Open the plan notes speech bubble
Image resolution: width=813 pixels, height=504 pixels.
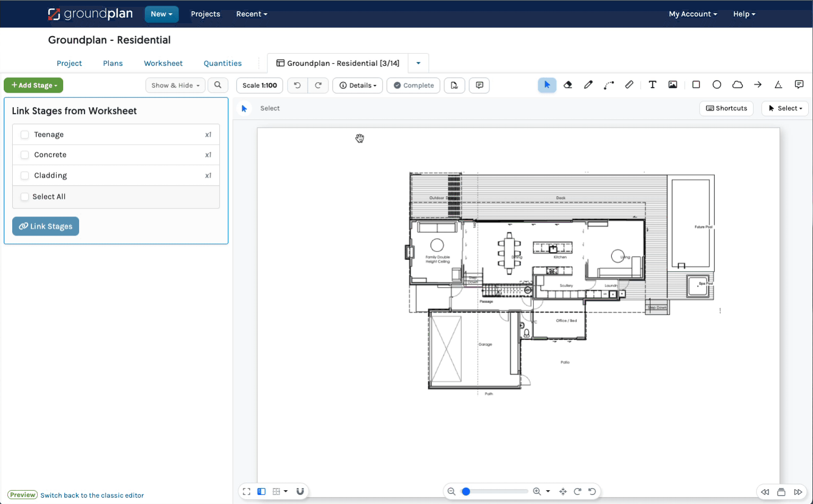[x=480, y=85]
